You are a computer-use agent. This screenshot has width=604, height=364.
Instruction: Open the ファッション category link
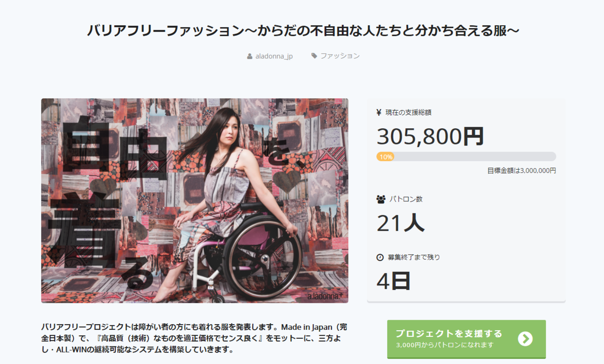tap(340, 56)
